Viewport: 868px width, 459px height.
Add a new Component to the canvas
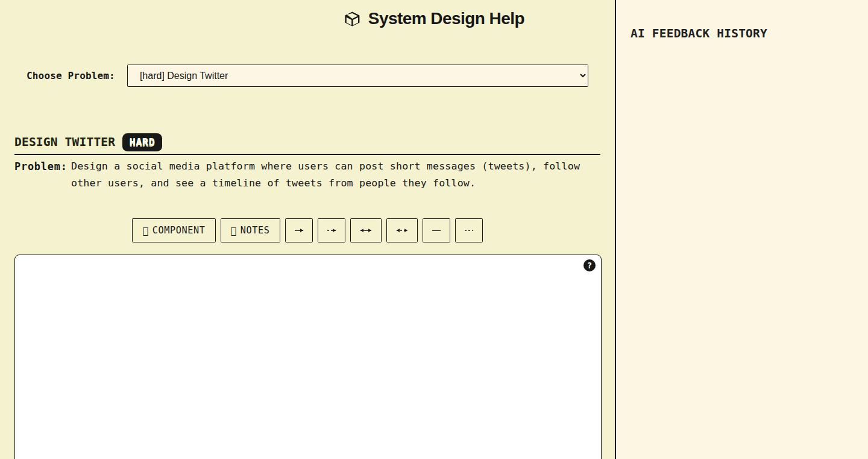tap(174, 230)
